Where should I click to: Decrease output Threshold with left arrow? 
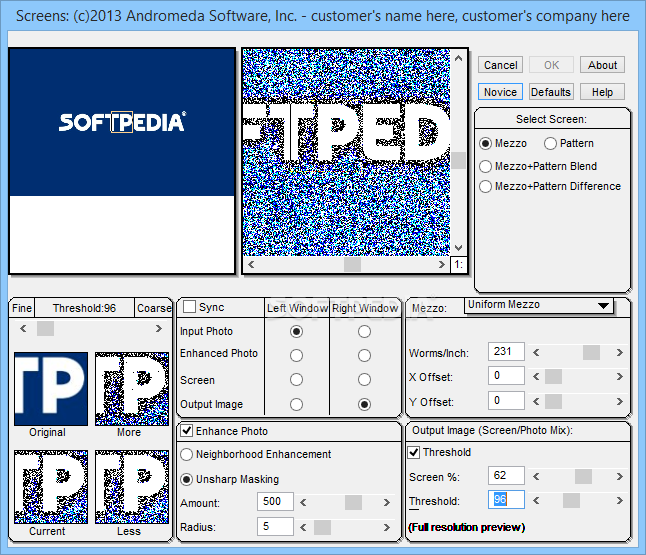(536, 501)
